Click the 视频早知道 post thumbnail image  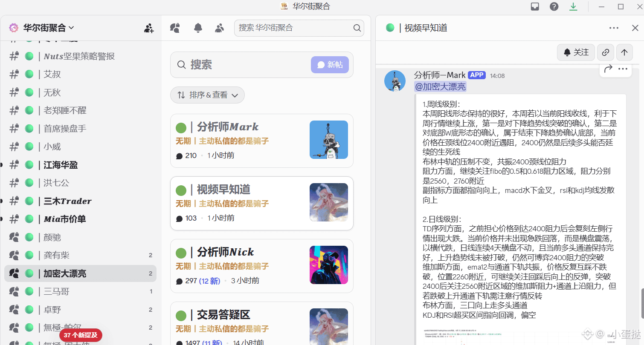[329, 202]
